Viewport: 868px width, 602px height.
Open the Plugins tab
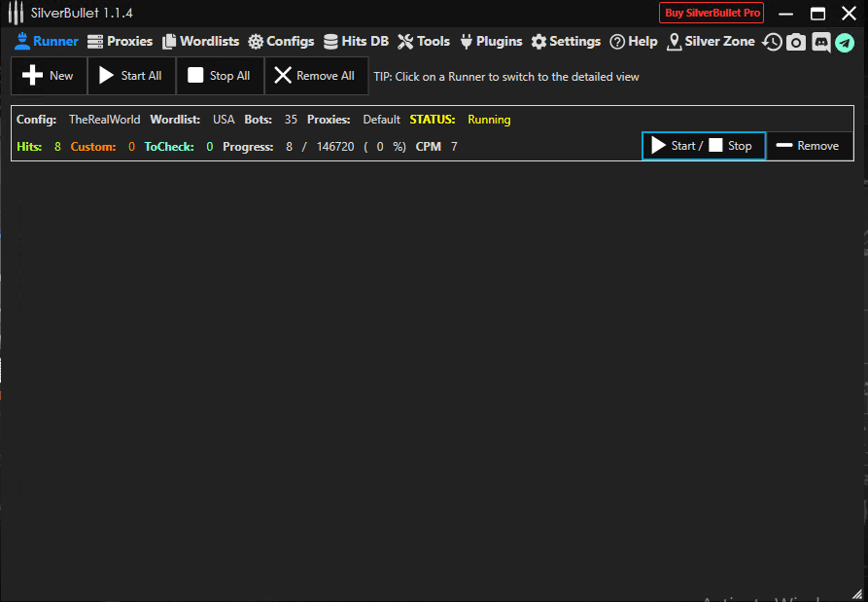pyautogui.click(x=491, y=42)
